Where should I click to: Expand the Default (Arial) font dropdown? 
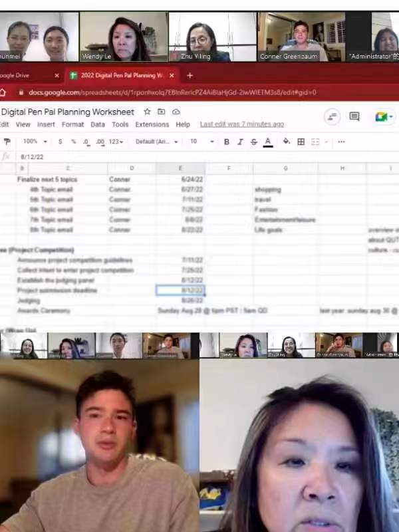(158, 142)
